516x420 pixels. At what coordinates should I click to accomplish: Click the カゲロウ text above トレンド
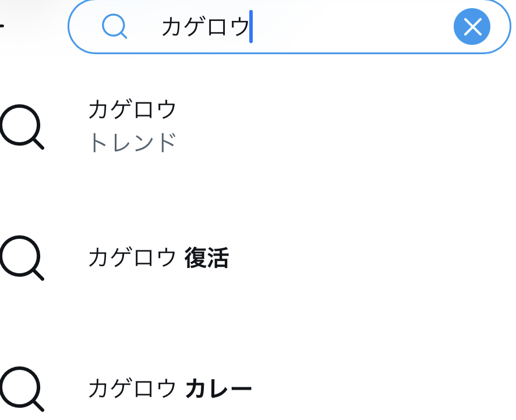pos(132,110)
